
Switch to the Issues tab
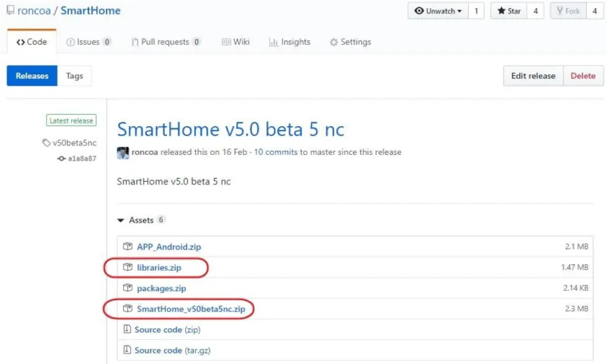coord(89,42)
